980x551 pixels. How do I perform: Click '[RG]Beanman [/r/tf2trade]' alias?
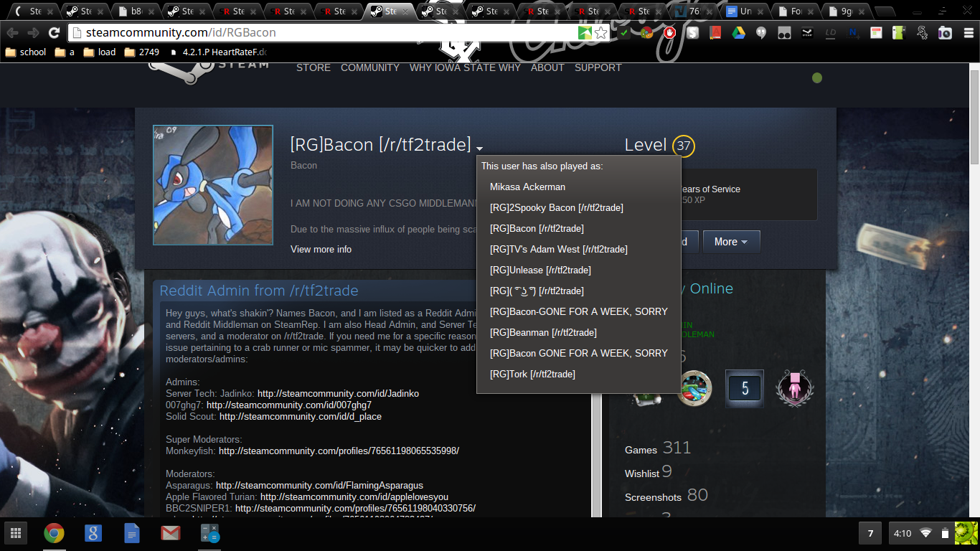(x=543, y=332)
